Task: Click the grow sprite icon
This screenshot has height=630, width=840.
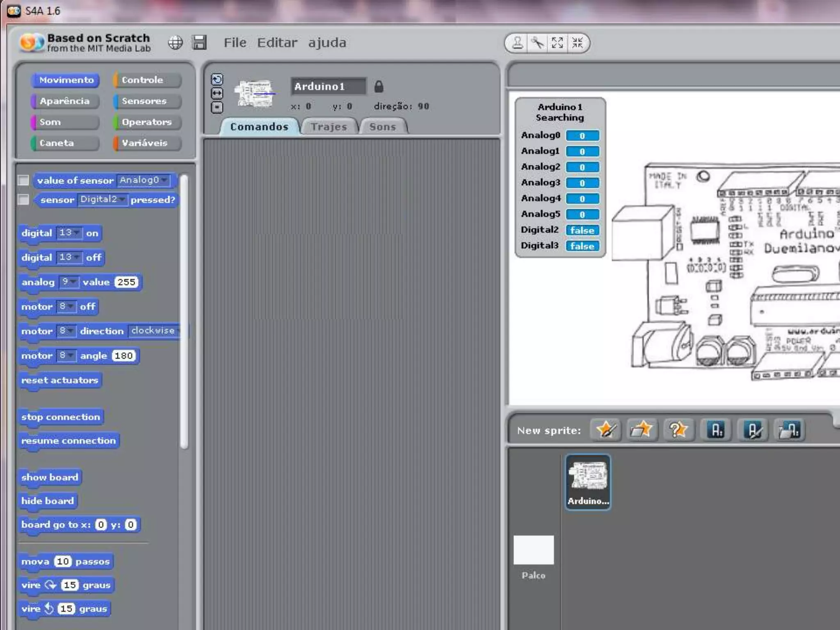Action: click(x=557, y=43)
